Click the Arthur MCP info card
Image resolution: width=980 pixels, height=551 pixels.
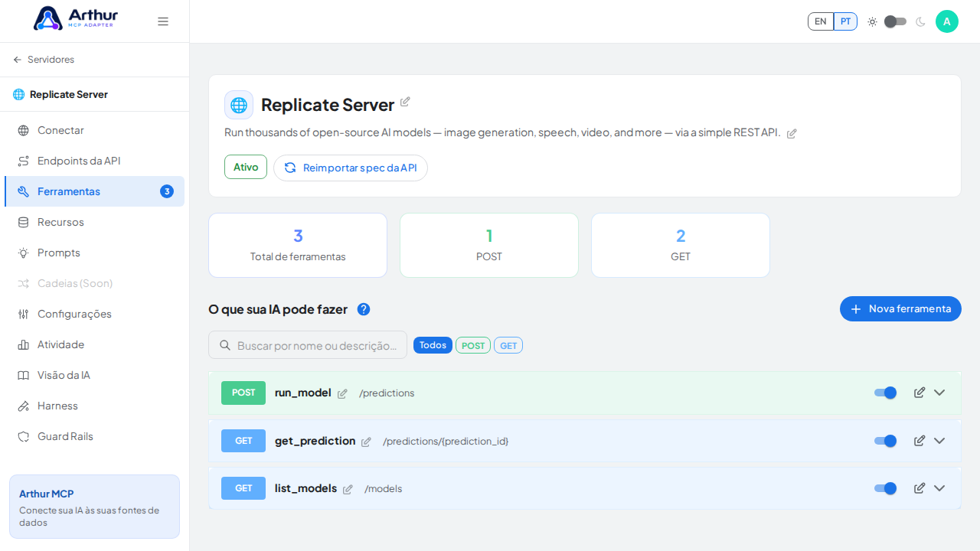94,507
